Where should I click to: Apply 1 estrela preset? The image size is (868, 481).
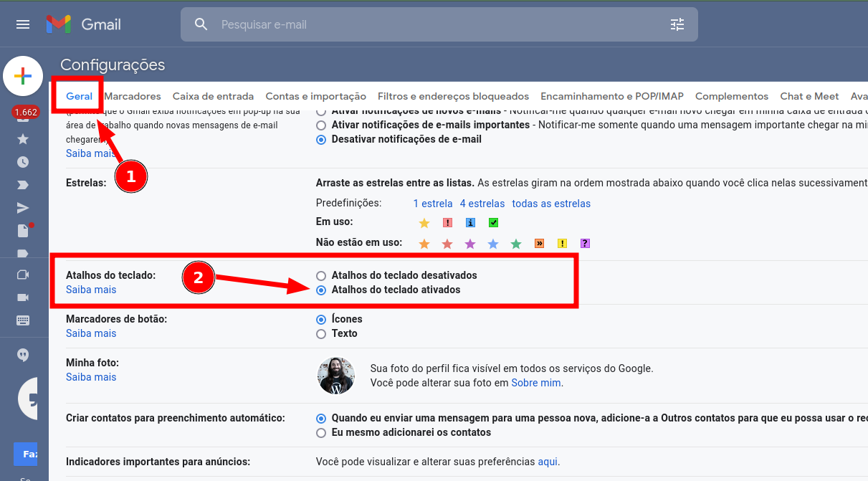click(433, 204)
